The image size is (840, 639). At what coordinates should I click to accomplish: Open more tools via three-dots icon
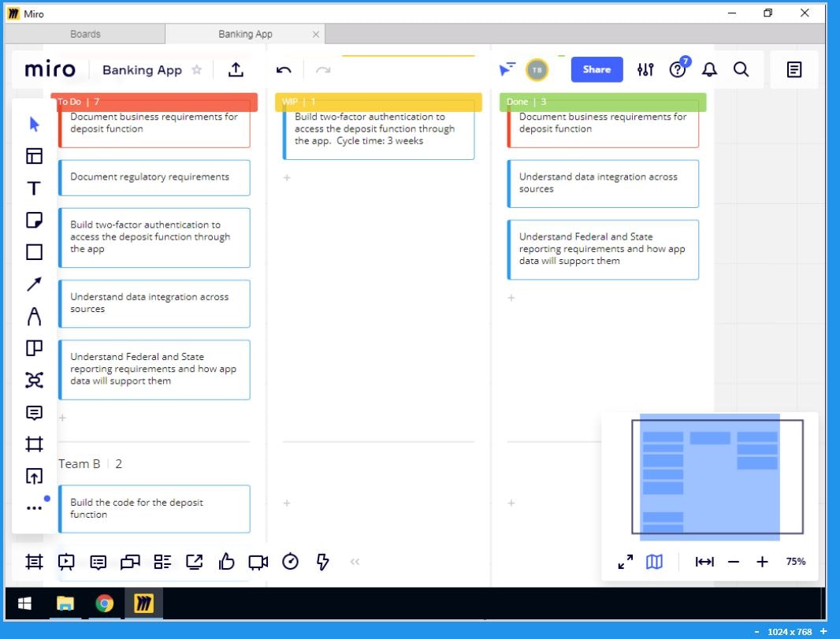(35, 507)
